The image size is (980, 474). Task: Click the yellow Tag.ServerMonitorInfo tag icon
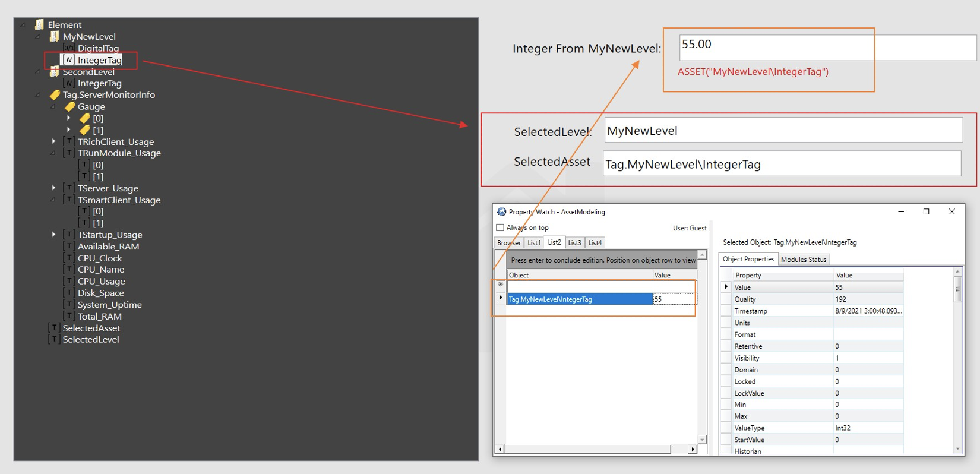55,95
